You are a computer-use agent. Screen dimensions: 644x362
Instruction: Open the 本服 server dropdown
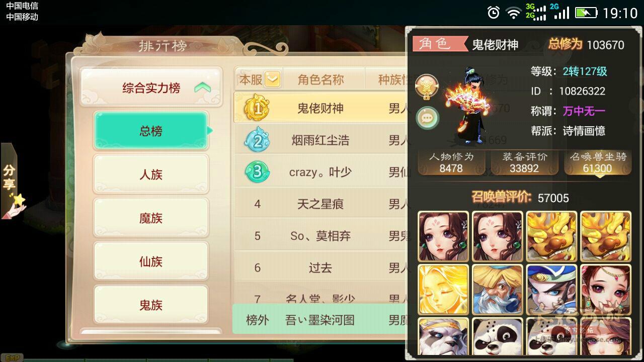tap(272, 79)
